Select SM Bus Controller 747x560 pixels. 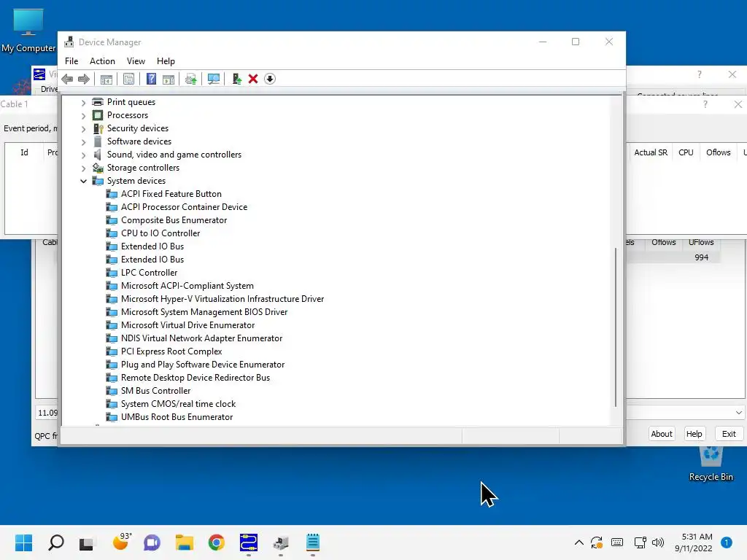156,391
